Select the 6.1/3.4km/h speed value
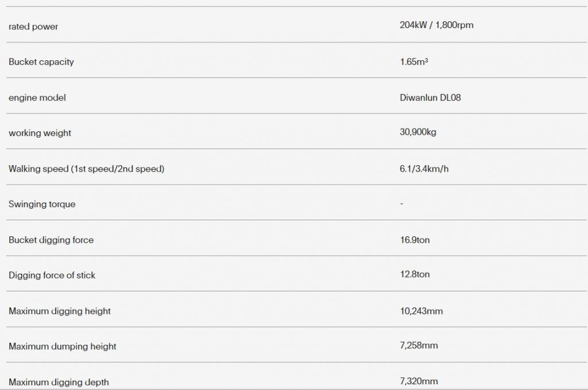 (424, 169)
